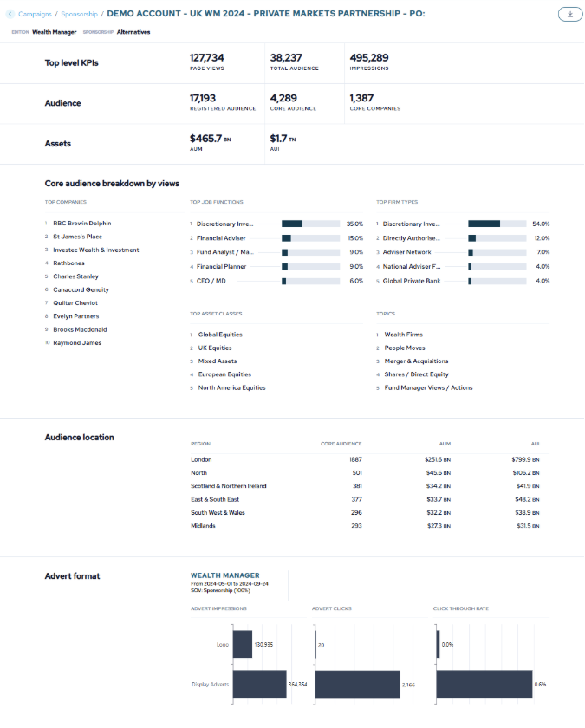
Task: Click the download report button
Action: click(569, 14)
